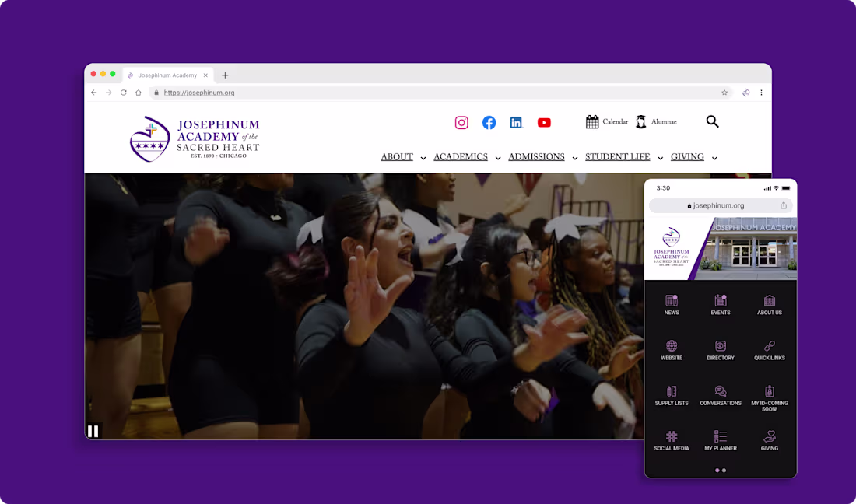Go forward in browser toolbar
This screenshot has width=856, height=504.
tap(109, 93)
